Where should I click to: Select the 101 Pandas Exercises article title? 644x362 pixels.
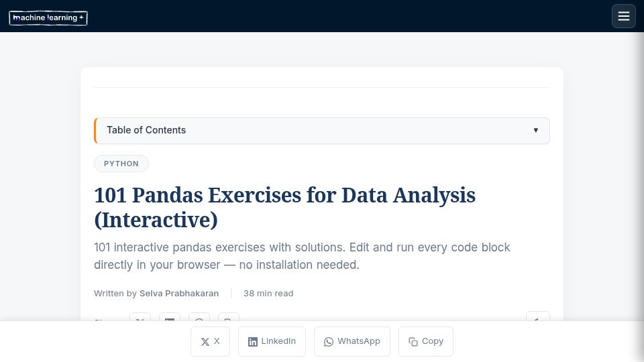point(284,207)
